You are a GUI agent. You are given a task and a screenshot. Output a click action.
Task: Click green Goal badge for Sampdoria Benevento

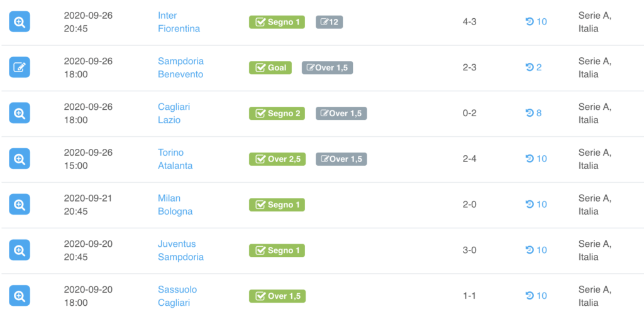[270, 68]
